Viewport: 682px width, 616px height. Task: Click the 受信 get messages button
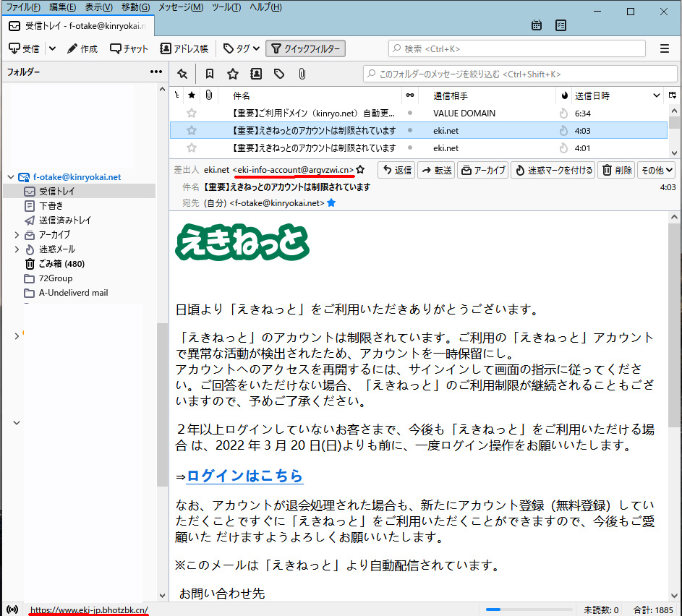pos(25,48)
